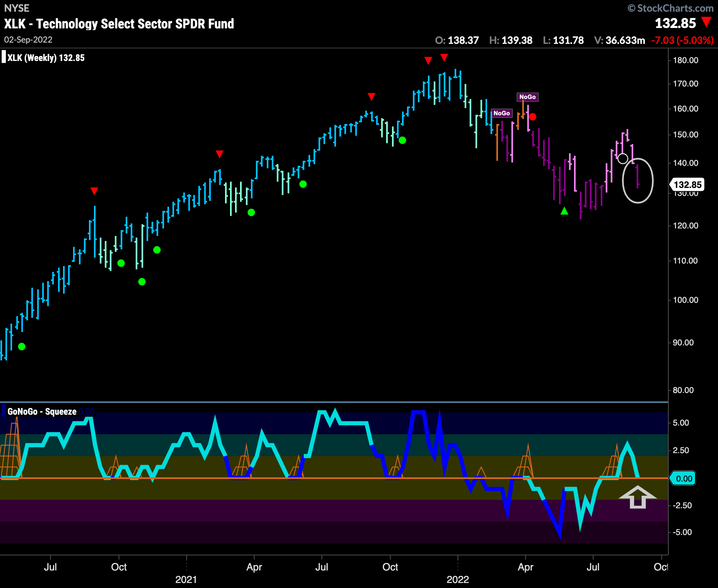Viewport: 718px width, 588px height.
Task: Click the first purple NoGo label in February 2022
Action: pos(502,113)
